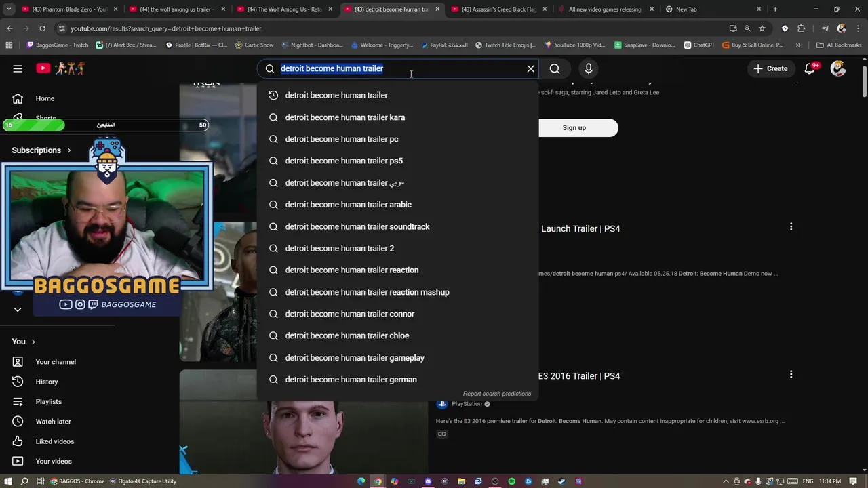Select suggestion 'detroit become human trailer pc'
The width and height of the screenshot is (868, 488).
coord(397,139)
